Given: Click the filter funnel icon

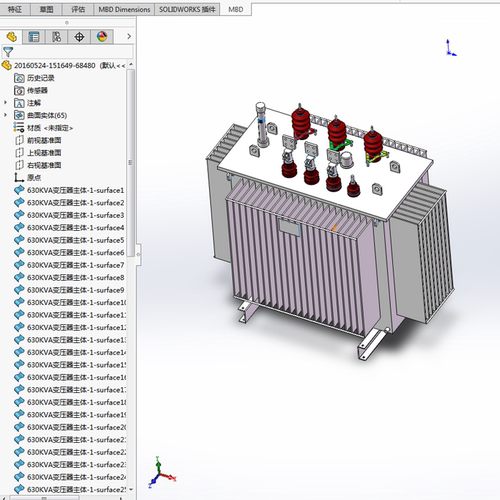Looking at the screenshot, I should [x=8, y=52].
